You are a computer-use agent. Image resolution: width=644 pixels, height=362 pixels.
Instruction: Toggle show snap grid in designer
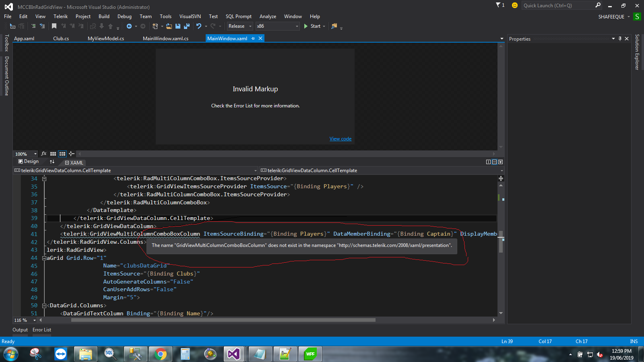(53, 154)
